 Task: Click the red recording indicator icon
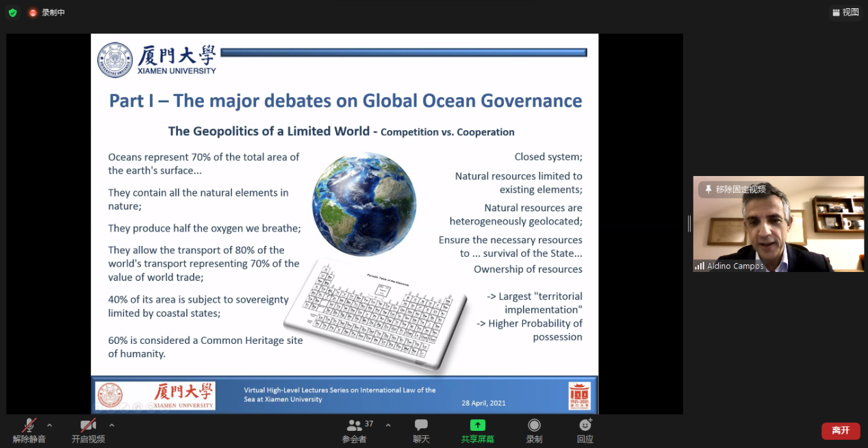[33, 12]
